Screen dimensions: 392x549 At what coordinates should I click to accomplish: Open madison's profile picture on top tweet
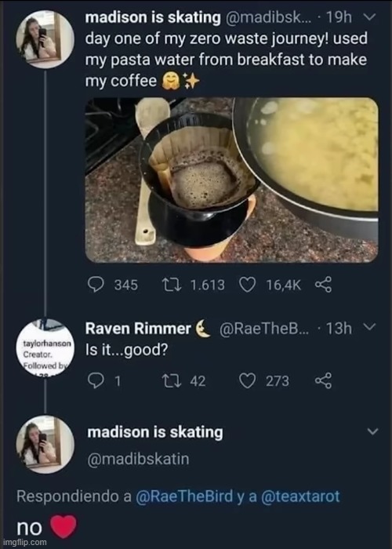coord(45,39)
